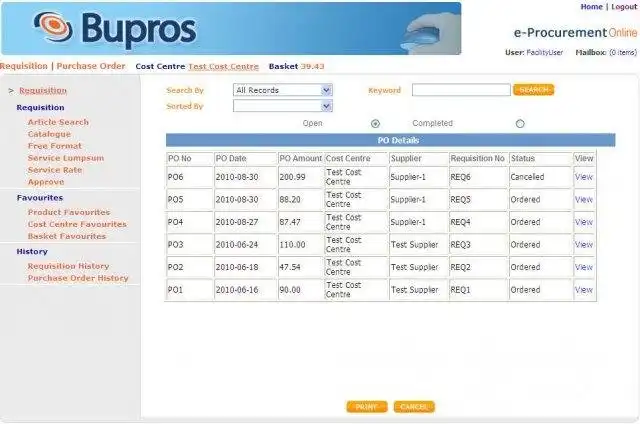
Task: View details of PO6
Action: pos(583,177)
